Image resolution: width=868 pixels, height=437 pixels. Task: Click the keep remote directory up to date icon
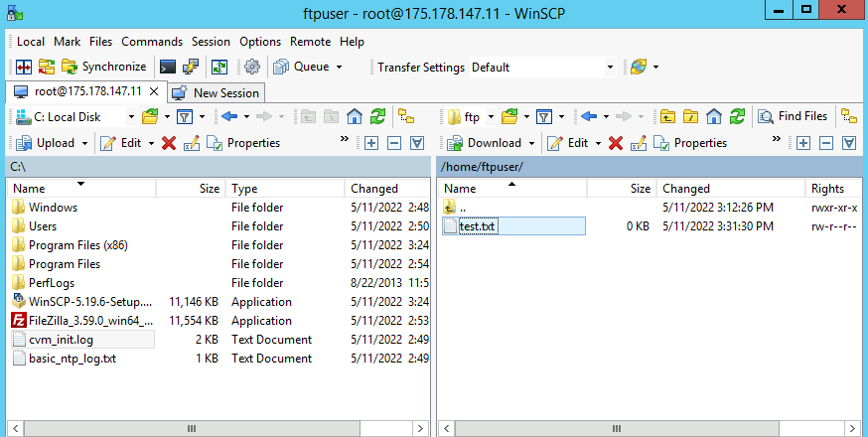point(219,67)
